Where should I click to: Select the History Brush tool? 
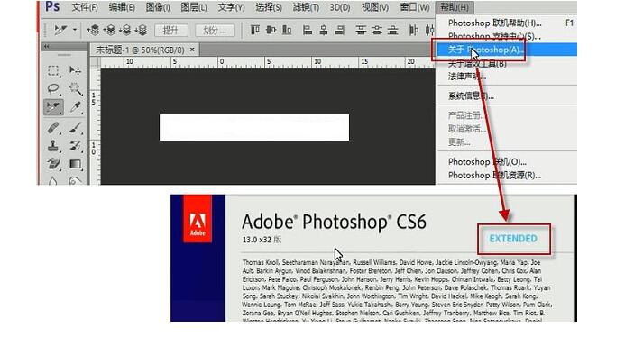[75, 146]
